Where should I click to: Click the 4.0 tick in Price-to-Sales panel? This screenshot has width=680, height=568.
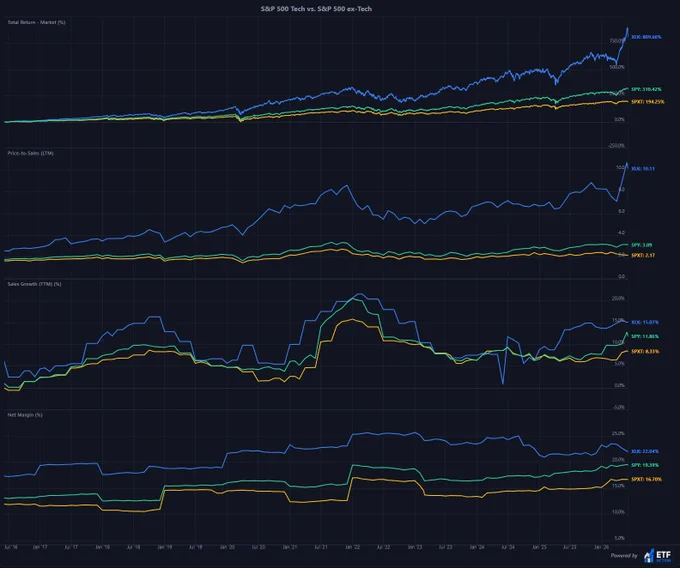(x=621, y=233)
